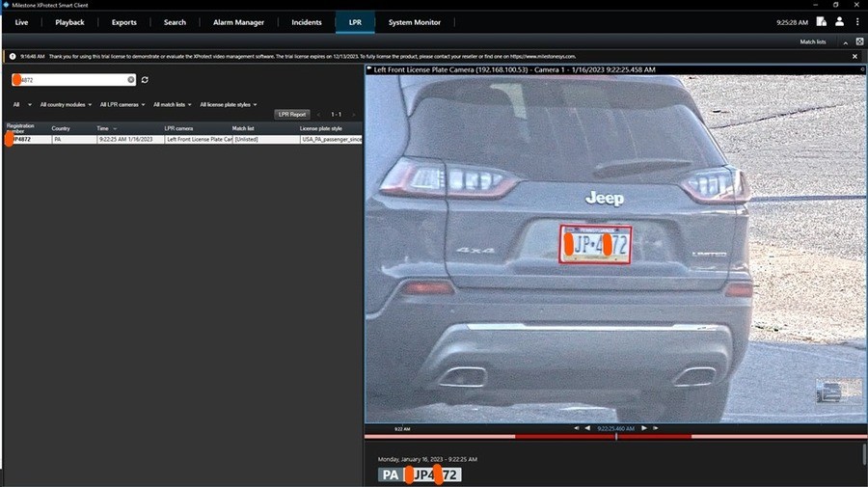
Task: Click the LPR Report button
Action: 291,115
